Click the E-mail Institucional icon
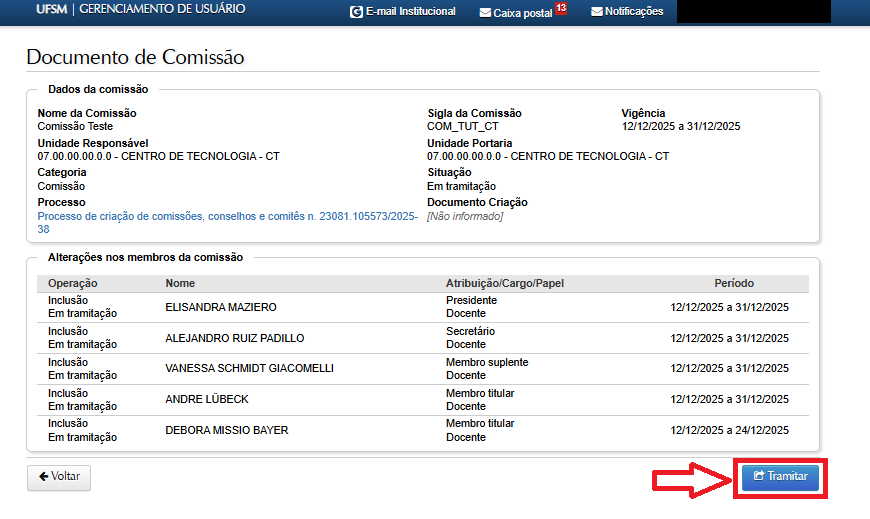Image resolution: width=870 pixels, height=519 pixels. (x=356, y=12)
